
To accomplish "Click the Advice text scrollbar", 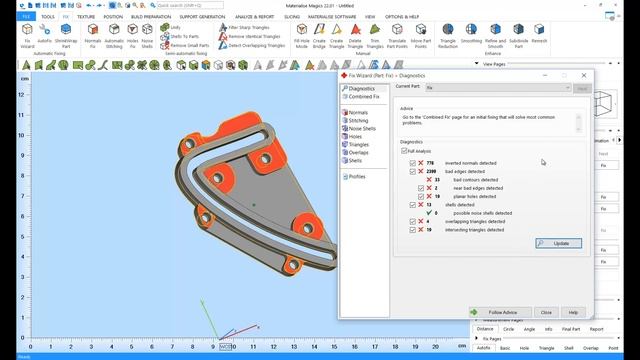I will tap(578, 123).
